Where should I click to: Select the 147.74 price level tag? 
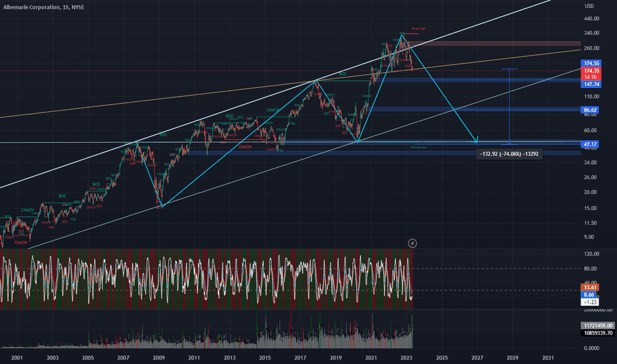tap(591, 84)
